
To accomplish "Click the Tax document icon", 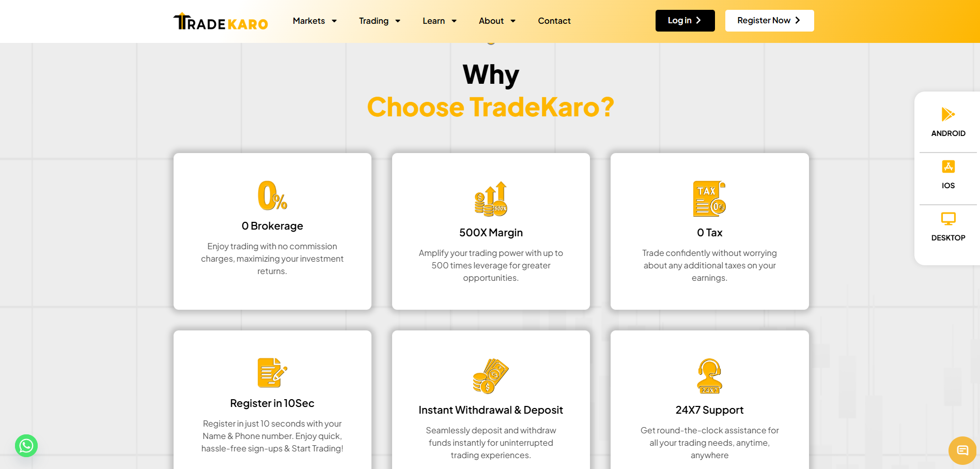I will click(709, 199).
